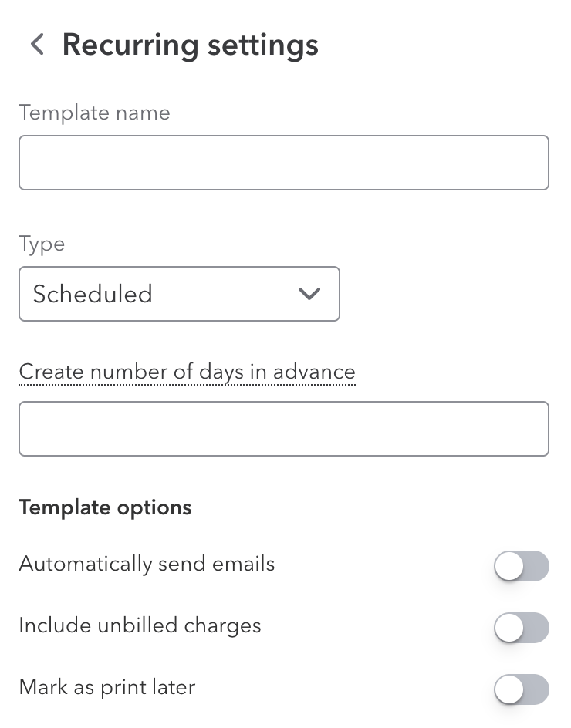The height and width of the screenshot is (728, 571).
Task: Click the white knob of the unbilled charges toggle
Action: click(x=509, y=628)
